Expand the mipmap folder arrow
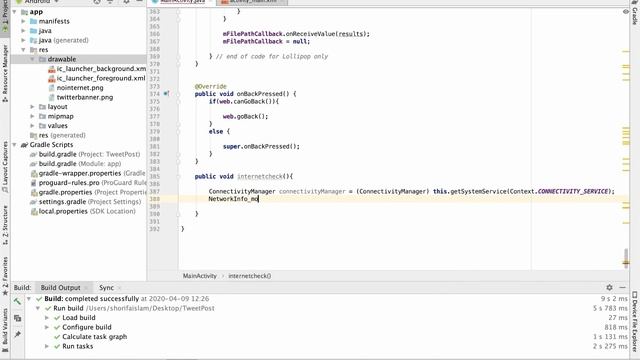640x360 pixels. (x=32, y=116)
